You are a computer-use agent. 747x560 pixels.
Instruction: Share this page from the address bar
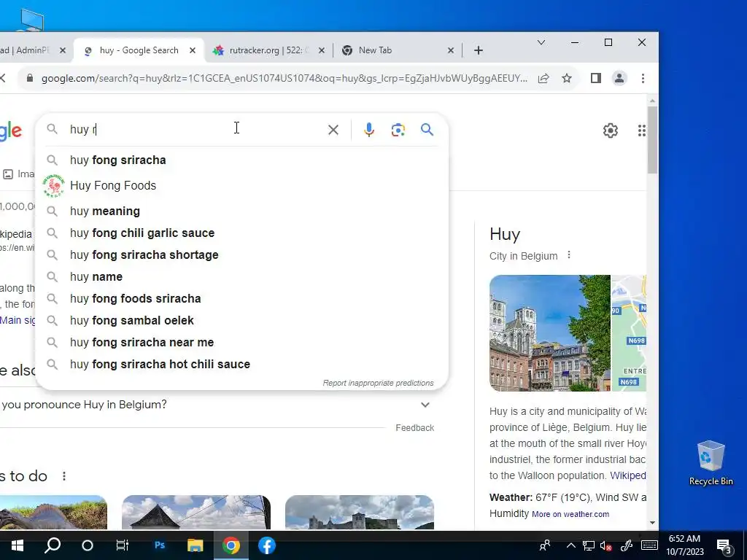(x=543, y=78)
